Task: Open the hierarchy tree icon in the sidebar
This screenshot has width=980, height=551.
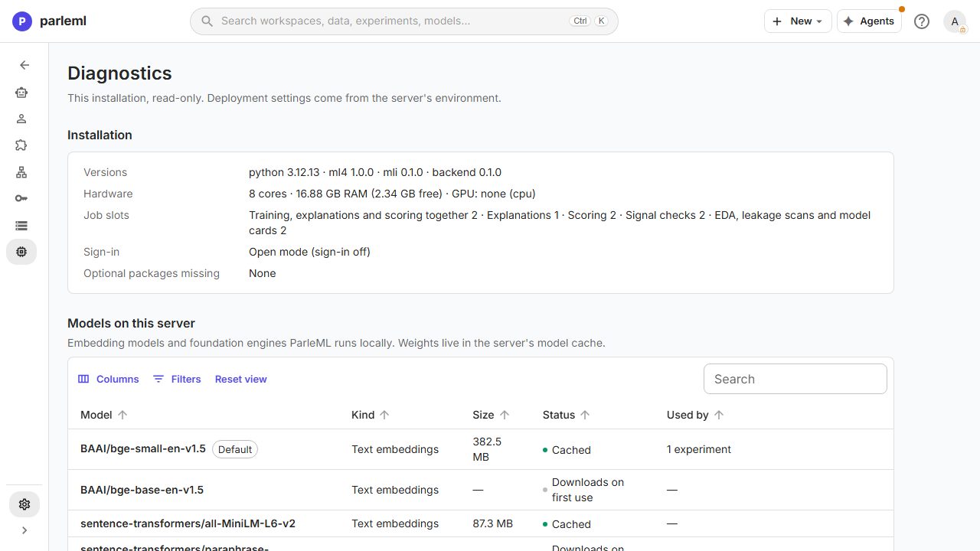Action: point(21,172)
